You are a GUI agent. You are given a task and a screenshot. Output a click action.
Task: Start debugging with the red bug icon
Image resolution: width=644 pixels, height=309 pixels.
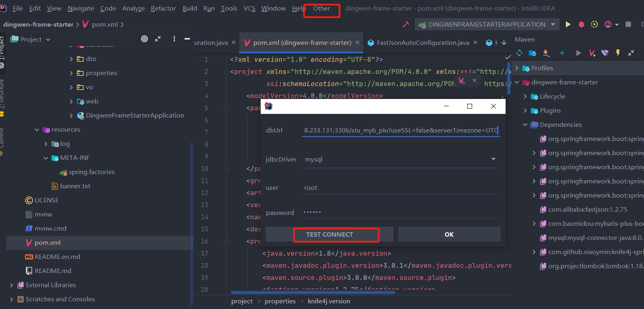pyautogui.click(x=581, y=24)
